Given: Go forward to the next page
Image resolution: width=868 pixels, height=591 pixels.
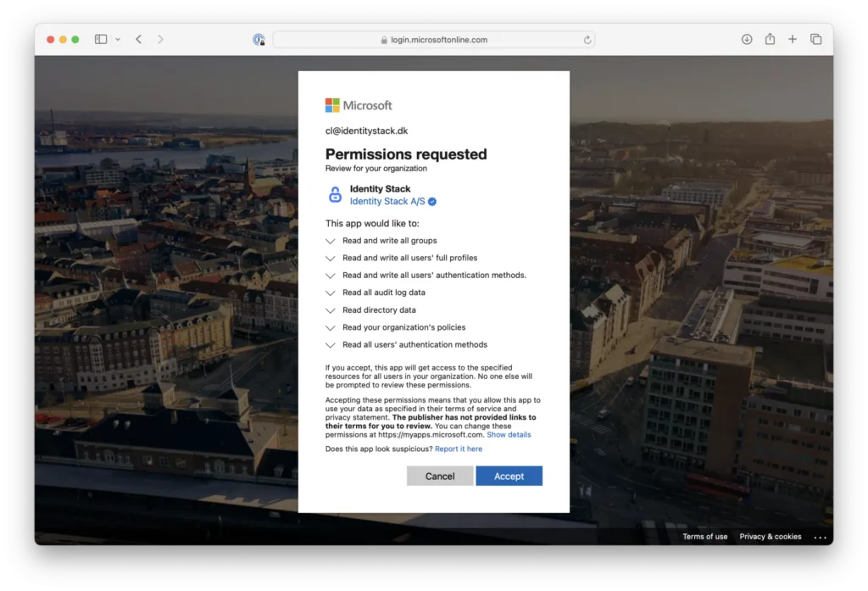Looking at the screenshot, I should point(160,39).
